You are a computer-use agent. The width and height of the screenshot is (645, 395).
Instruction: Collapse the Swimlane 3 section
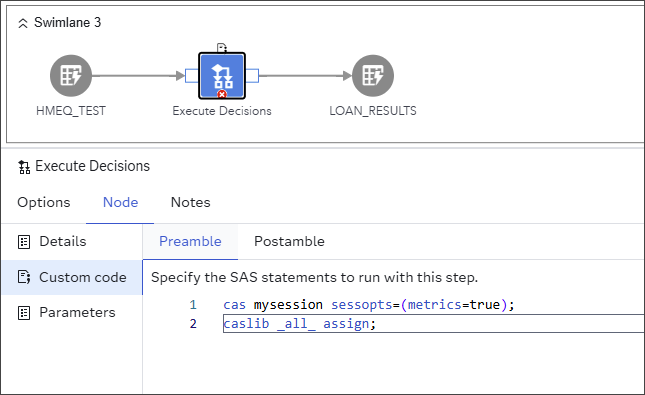[x=23, y=23]
